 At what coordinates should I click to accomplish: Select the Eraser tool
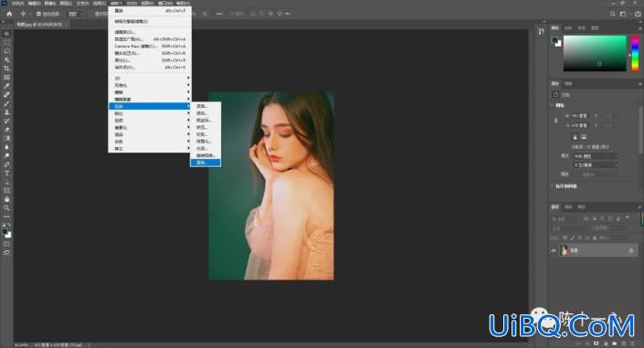click(x=6, y=130)
